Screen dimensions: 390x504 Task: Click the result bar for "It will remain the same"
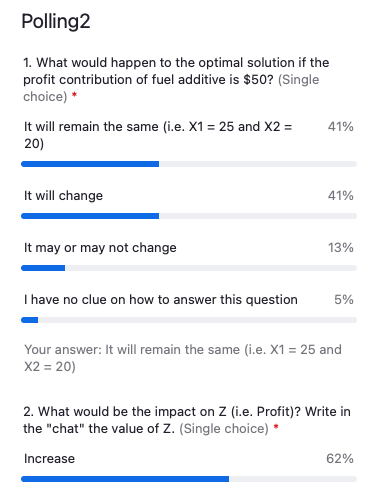coord(189,164)
